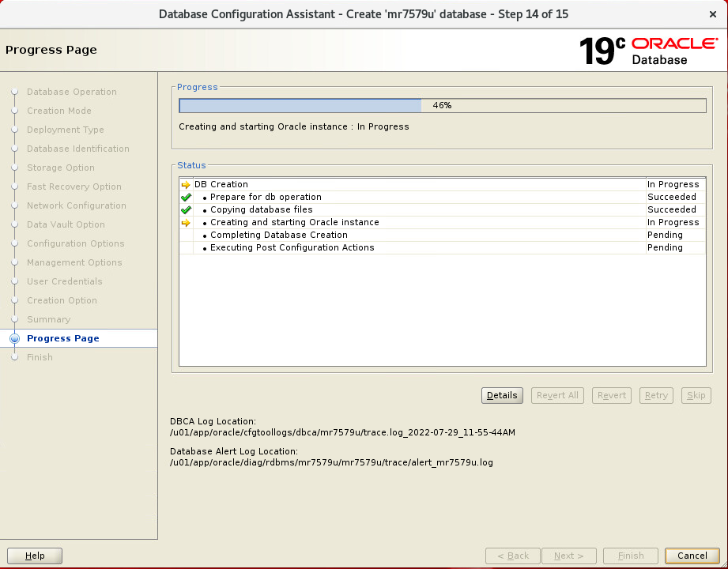
Task: Click the green checkmark beside Prepare for db operation
Action: coord(186,198)
